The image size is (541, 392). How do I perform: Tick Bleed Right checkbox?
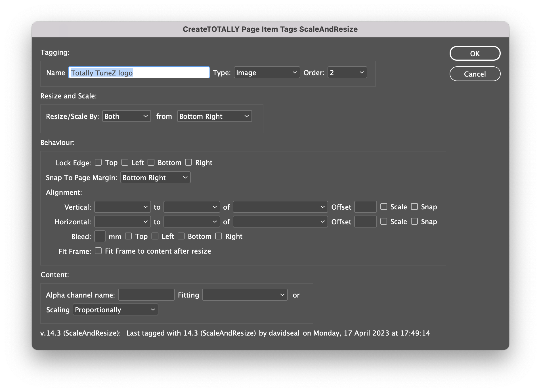(x=219, y=236)
